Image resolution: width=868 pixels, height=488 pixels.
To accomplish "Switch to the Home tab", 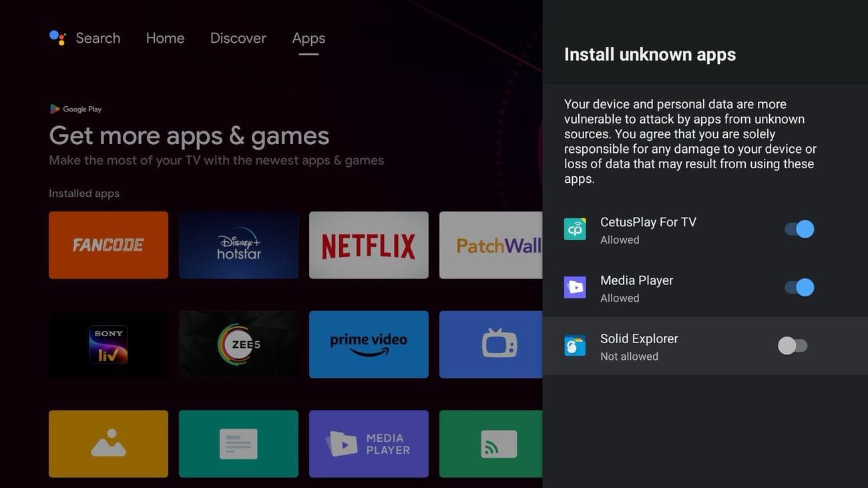I will (164, 38).
